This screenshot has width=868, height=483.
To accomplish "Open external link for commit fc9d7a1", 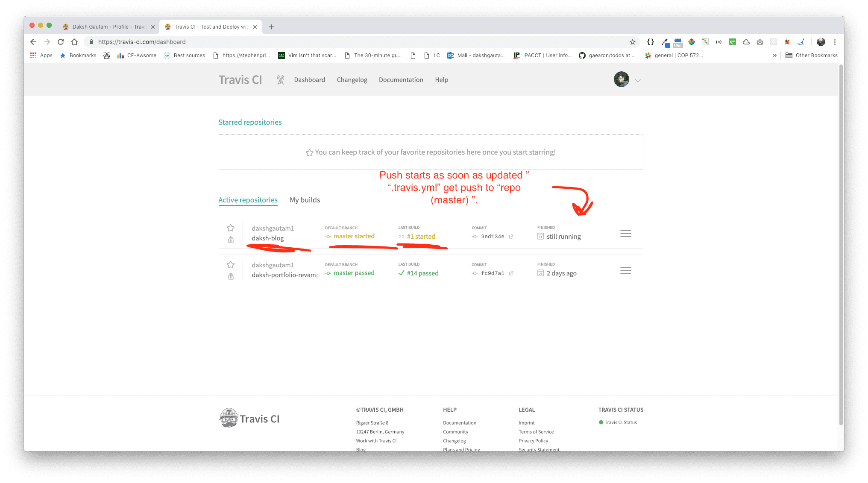I will (511, 273).
